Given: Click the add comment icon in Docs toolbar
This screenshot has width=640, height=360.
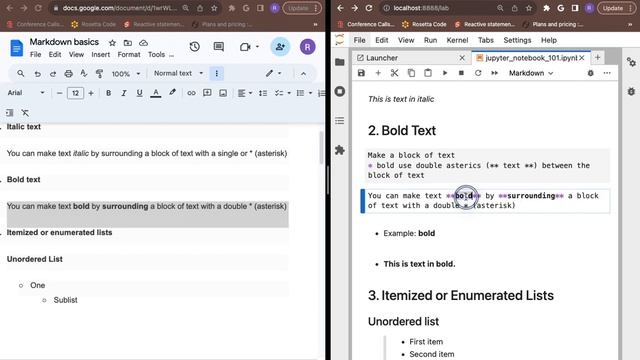Looking at the screenshot, I should point(207,93).
